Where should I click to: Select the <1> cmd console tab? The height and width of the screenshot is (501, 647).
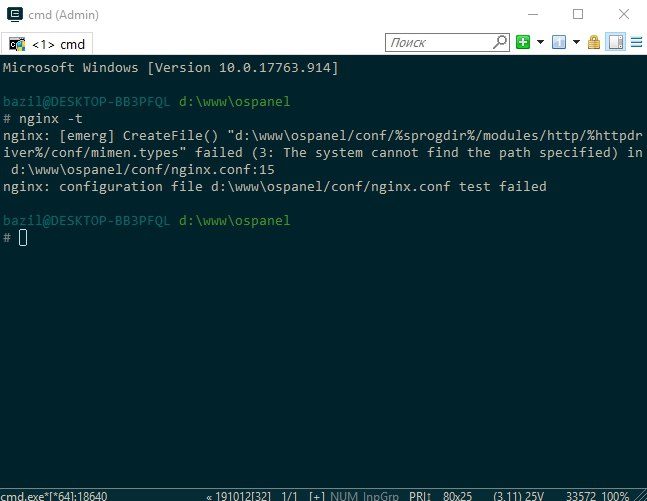[47, 44]
